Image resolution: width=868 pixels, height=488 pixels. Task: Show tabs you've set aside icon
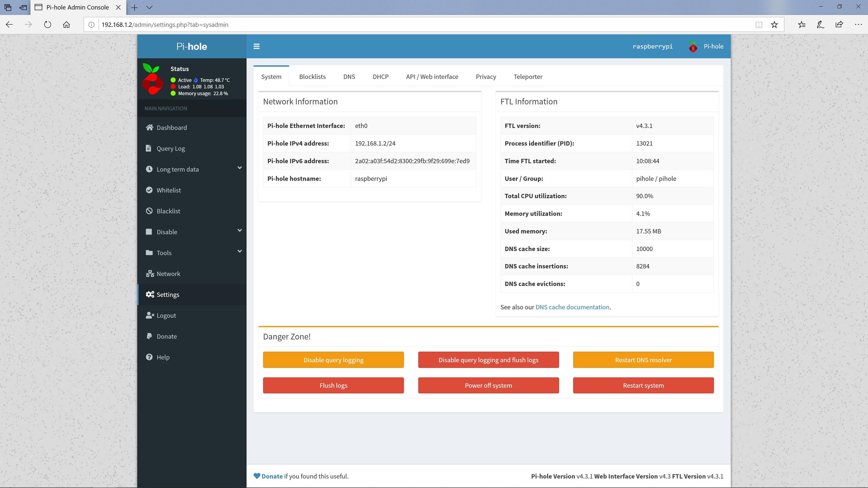coord(8,7)
